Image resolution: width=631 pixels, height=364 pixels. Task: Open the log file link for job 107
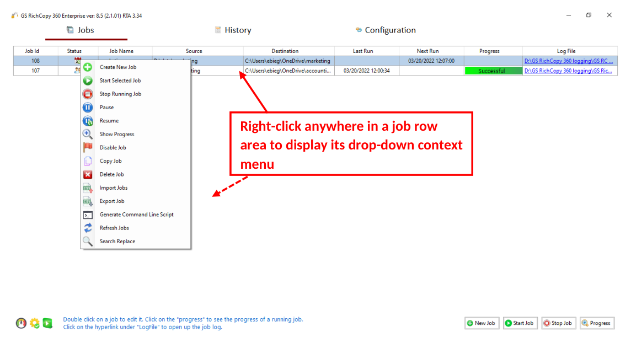click(x=568, y=71)
